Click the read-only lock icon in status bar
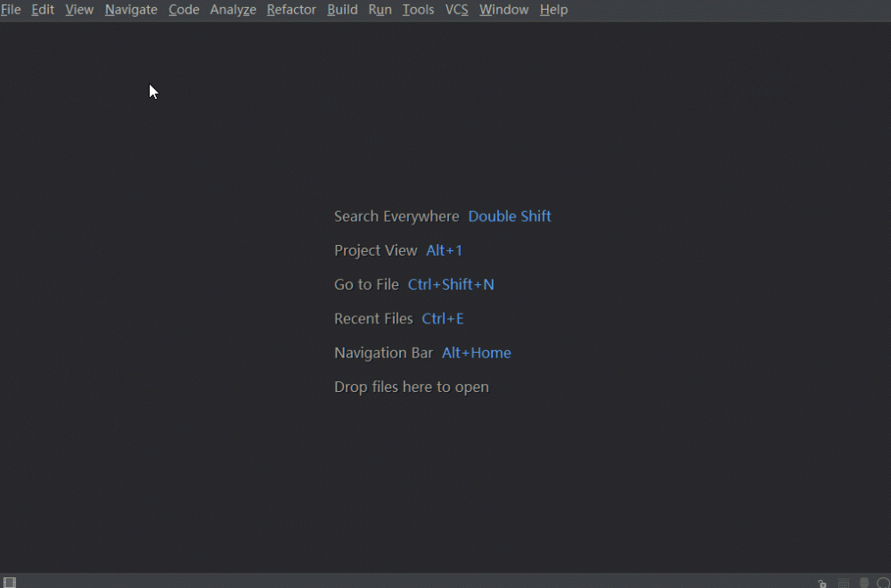Viewport: 891px width, 588px height. pos(822,584)
